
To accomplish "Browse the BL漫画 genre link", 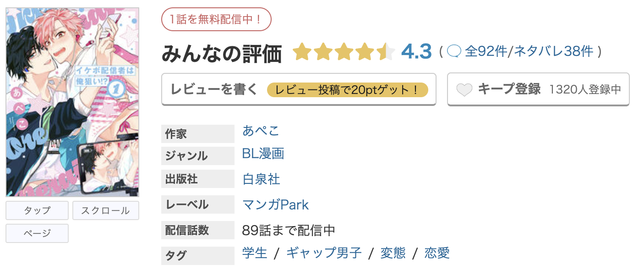I will point(263,154).
